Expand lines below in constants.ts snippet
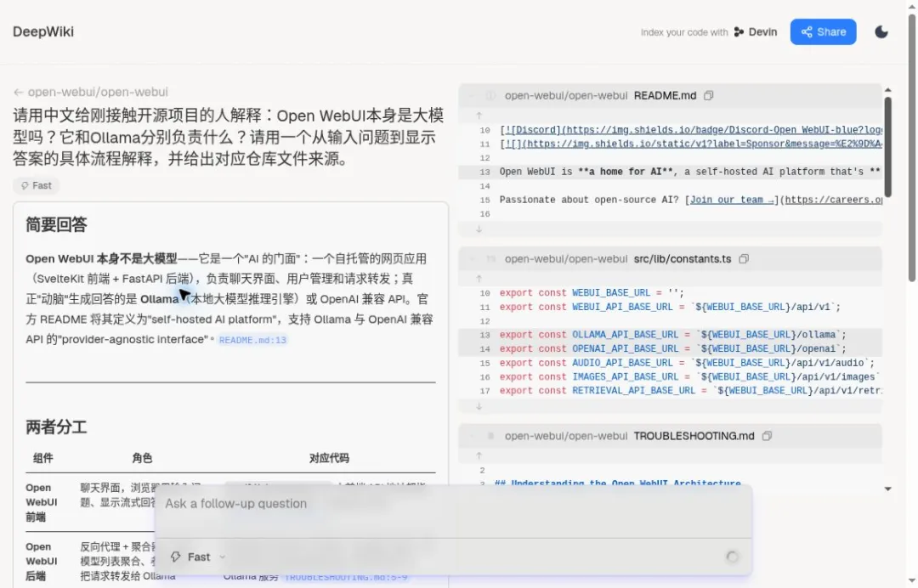918x588 pixels. tap(479, 406)
